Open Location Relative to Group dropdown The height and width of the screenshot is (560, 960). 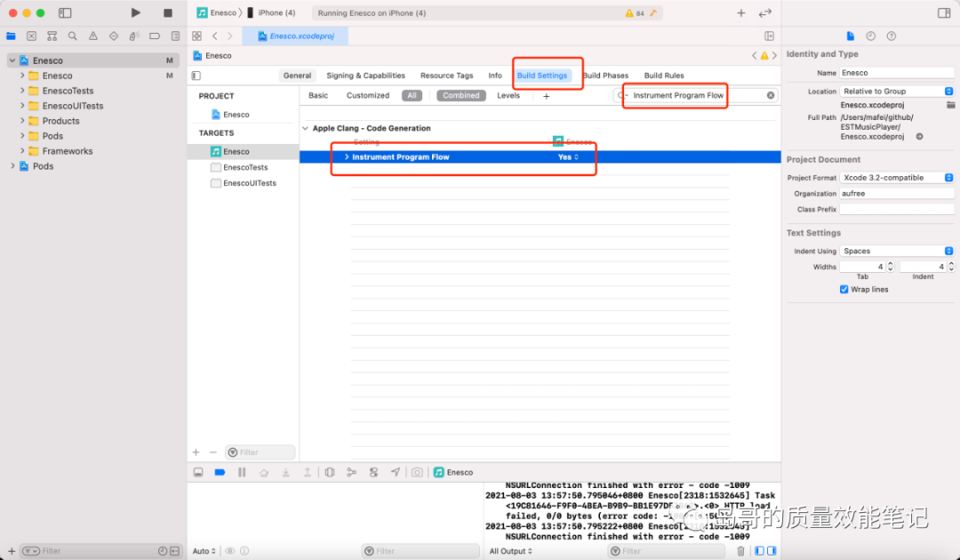[898, 92]
